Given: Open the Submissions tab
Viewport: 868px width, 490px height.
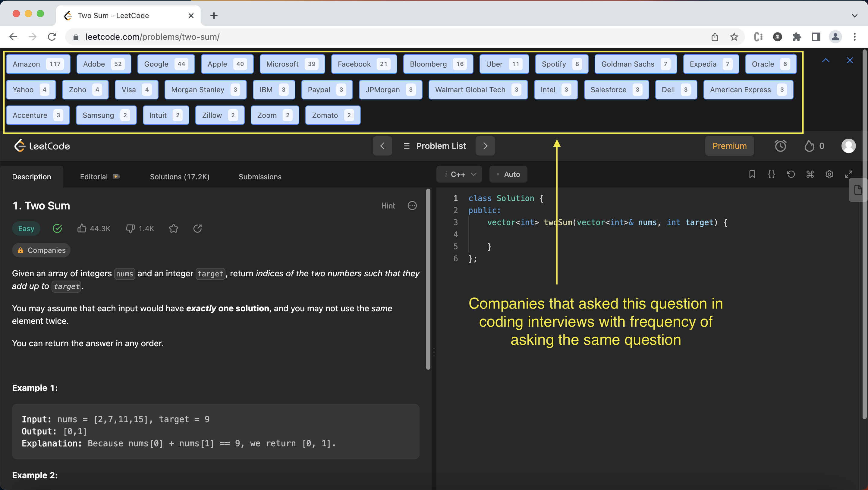Looking at the screenshot, I should [260, 177].
